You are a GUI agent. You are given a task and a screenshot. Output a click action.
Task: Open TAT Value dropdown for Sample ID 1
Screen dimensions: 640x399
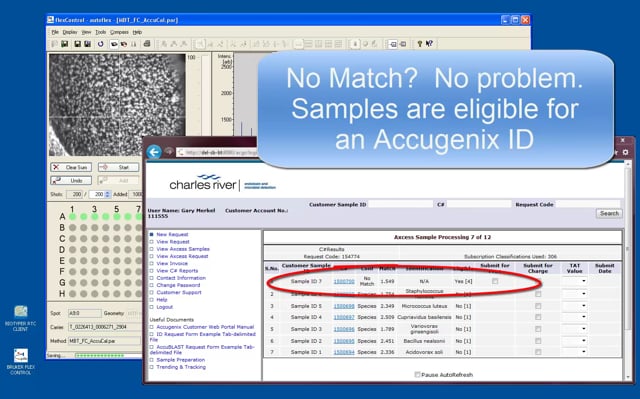574,352
